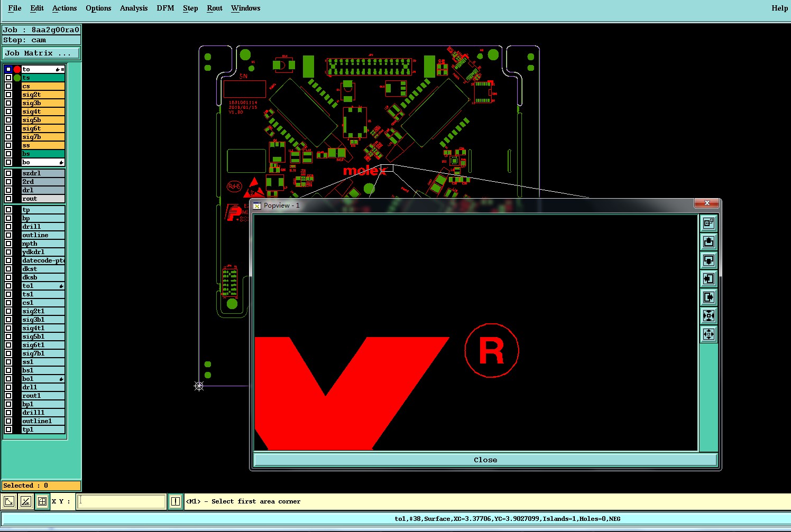Open the Step menu

pos(190,8)
